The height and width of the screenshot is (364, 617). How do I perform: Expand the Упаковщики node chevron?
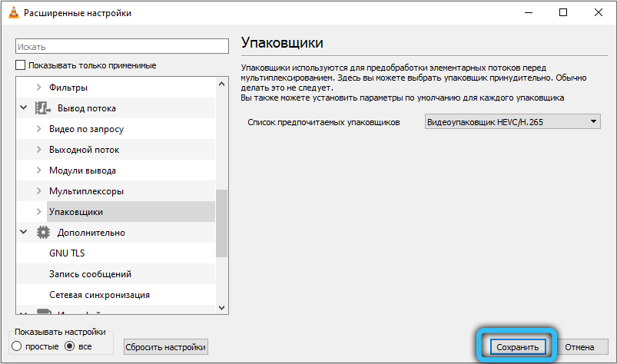(x=38, y=211)
